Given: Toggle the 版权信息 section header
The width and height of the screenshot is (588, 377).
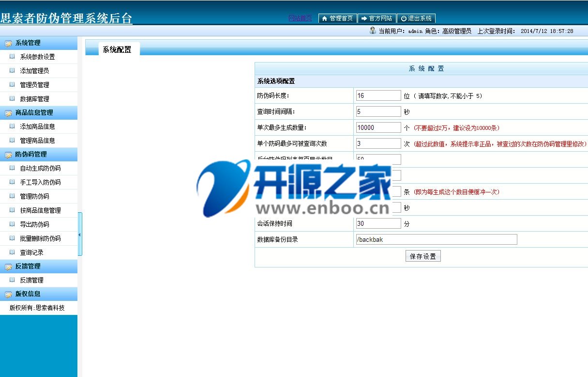Looking at the screenshot, I should (39, 294).
